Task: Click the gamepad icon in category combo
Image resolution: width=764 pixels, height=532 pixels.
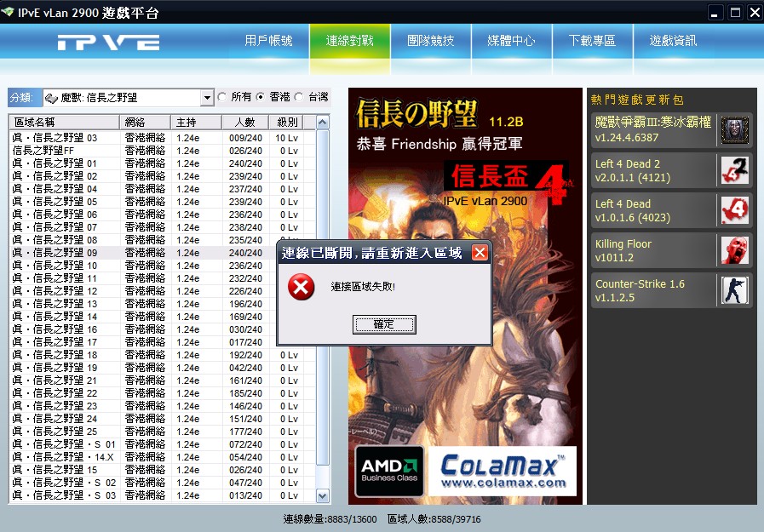Action: click(51, 98)
